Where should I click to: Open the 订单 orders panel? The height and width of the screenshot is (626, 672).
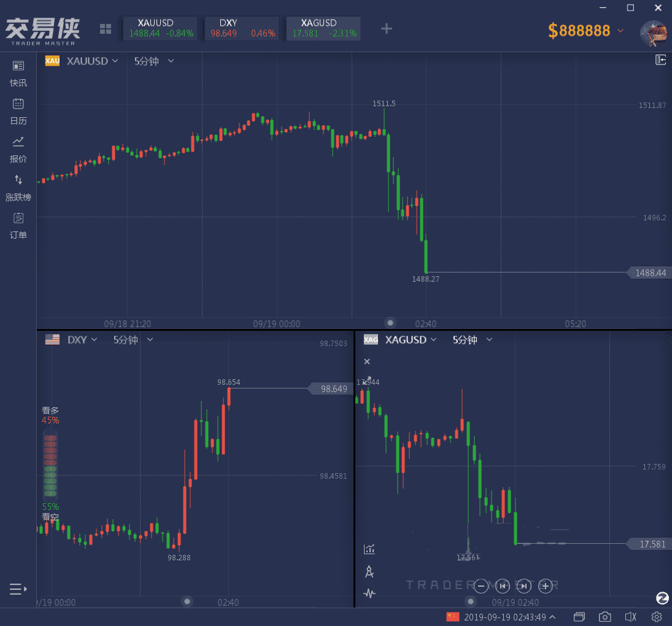(18, 225)
